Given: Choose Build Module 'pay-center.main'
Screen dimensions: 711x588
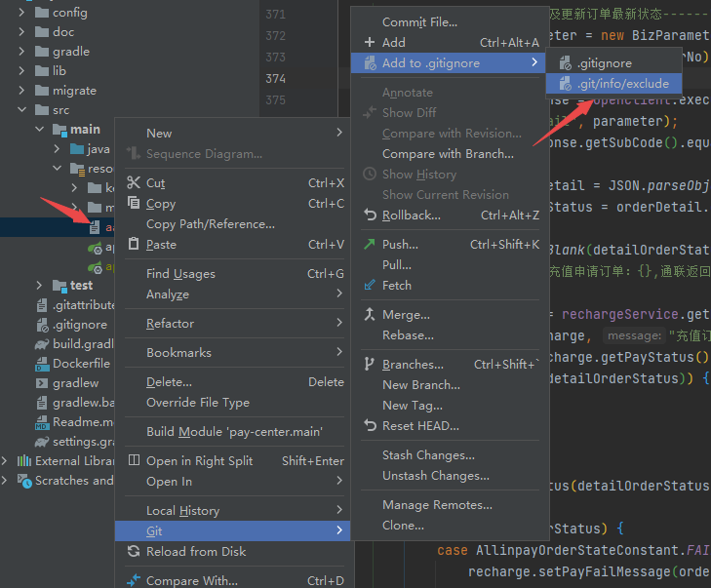Looking at the screenshot, I should pyautogui.click(x=233, y=431).
